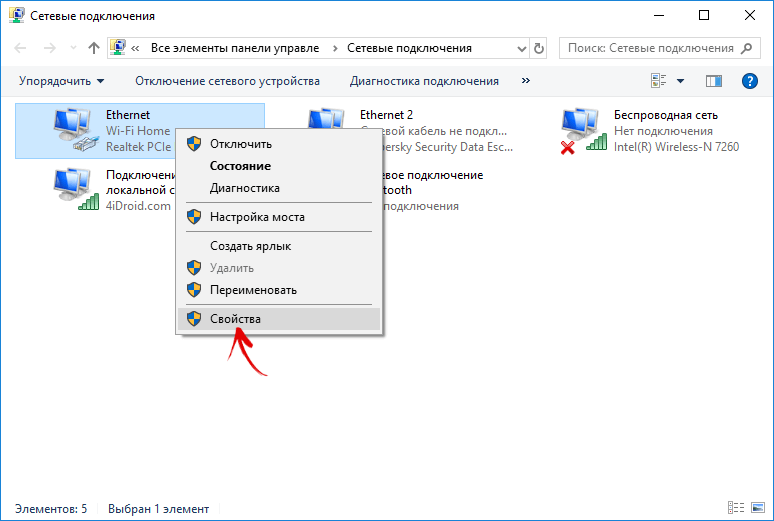The image size is (774, 521).
Task: Open recent locations dropdown arrow
Action: click(x=74, y=48)
